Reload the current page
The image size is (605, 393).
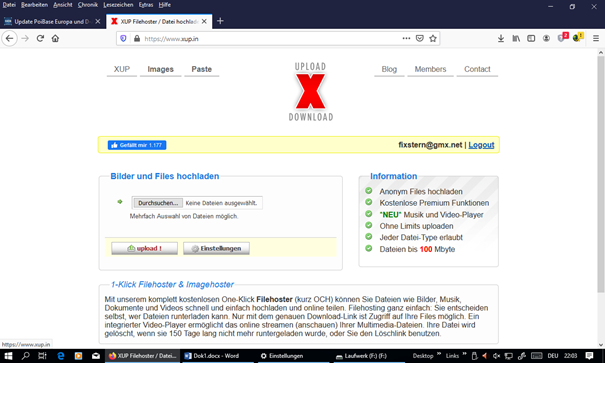coord(40,39)
